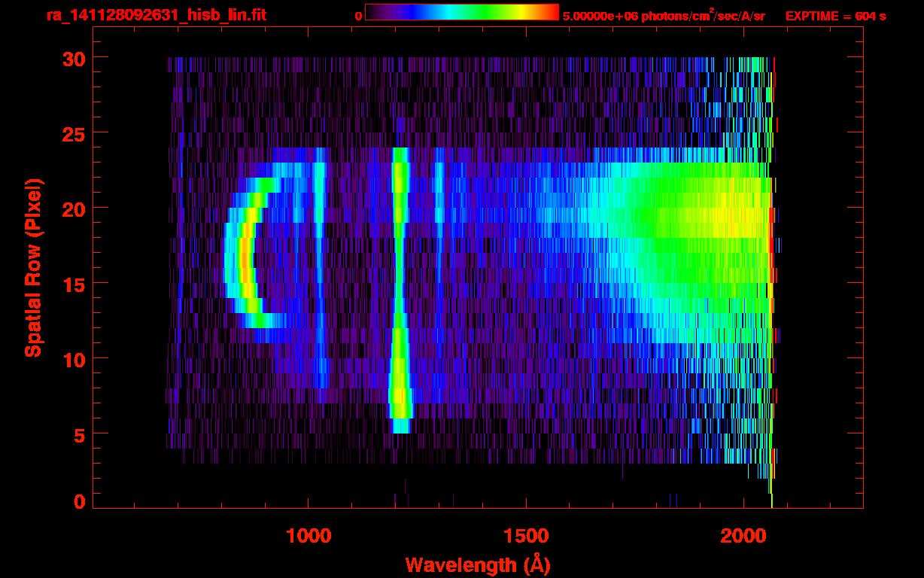
Task: Click the 5.00000e+06 photons/cm²/sec/A/sr label
Action: pyautogui.click(x=664, y=15)
